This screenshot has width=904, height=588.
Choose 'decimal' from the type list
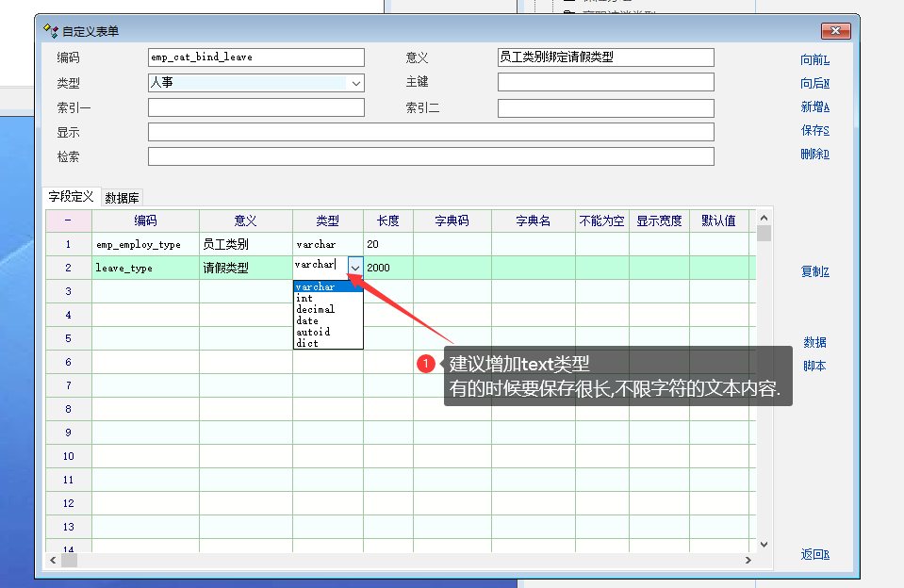click(x=315, y=309)
